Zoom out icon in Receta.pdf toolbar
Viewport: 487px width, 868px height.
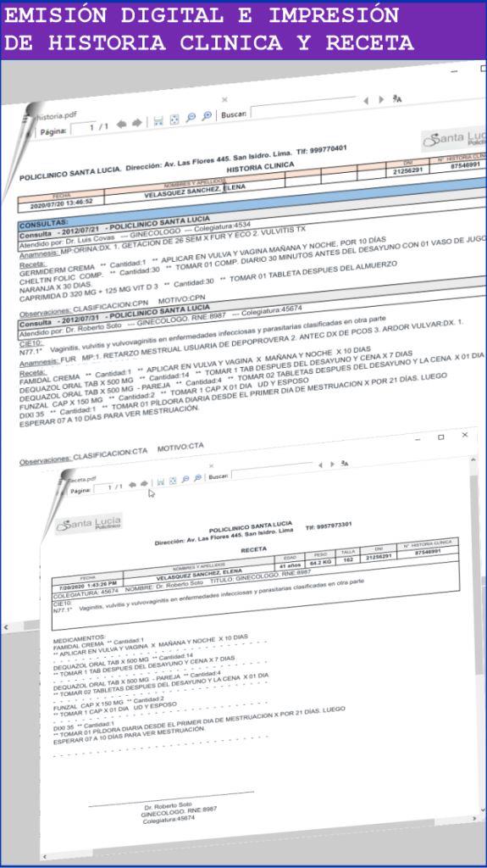(x=185, y=480)
